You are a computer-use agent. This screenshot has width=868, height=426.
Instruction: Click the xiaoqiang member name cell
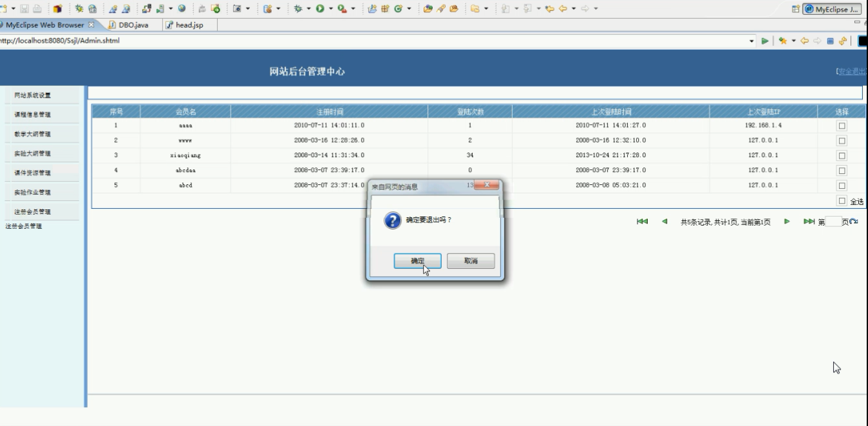point(185,155)
